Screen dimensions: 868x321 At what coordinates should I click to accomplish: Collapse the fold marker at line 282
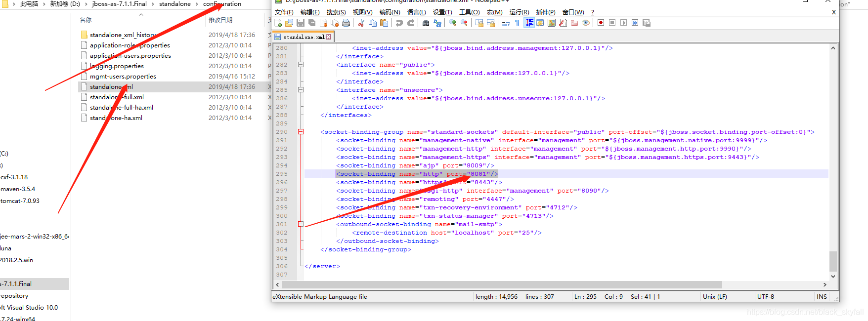point(301,65)
